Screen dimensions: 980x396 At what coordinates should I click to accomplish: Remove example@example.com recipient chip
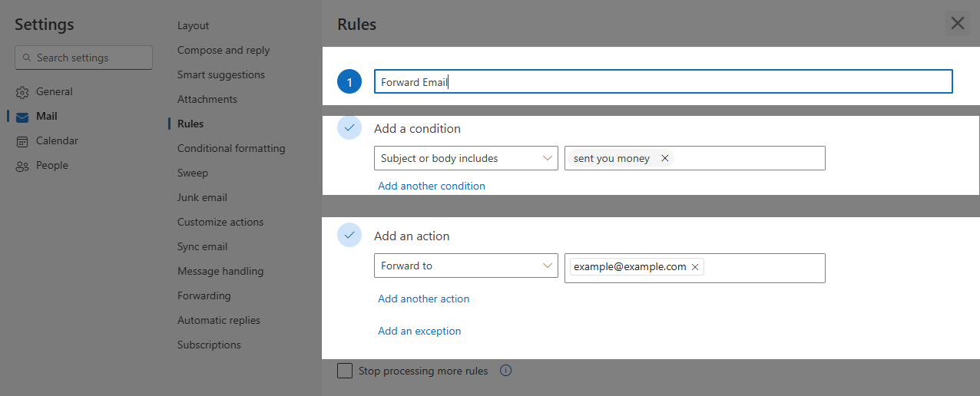pyautogui.click(x=695, y=266)
